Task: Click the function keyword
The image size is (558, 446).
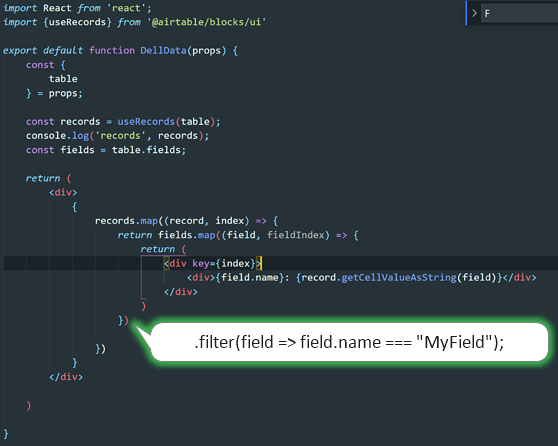Action: tap(112, 51)
